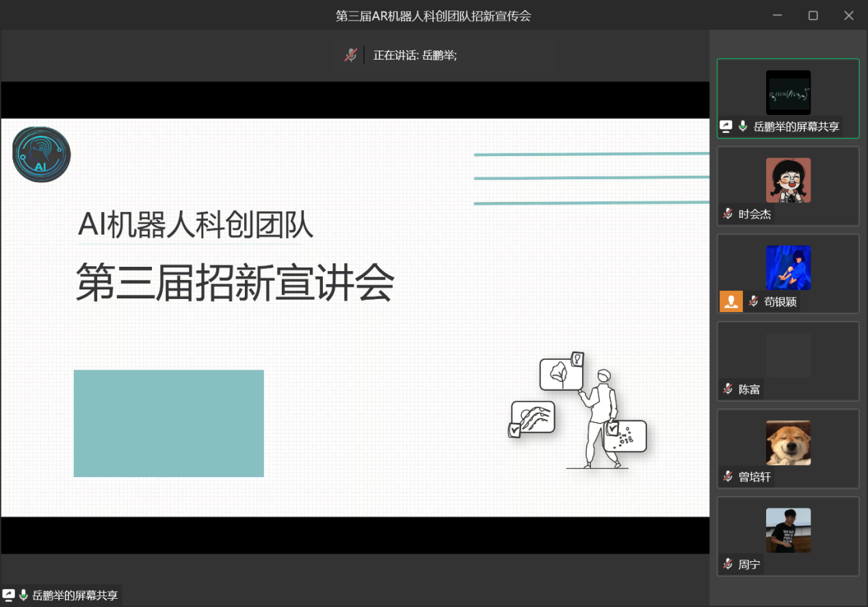The width and height of the screenshot is (868, 607).
Task: Click the 正在讲话: 岳鹏举 speaker label
Action: click(x=415, y=55)
